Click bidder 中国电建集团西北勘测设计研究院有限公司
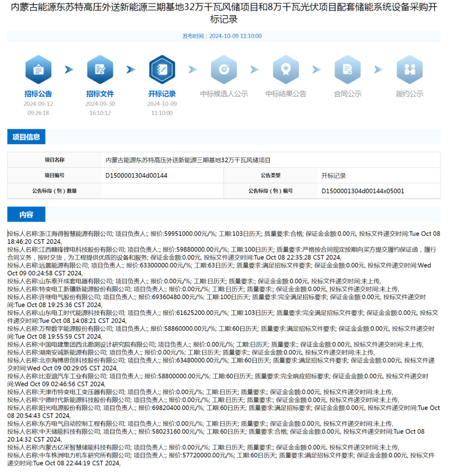 (97, 345)
